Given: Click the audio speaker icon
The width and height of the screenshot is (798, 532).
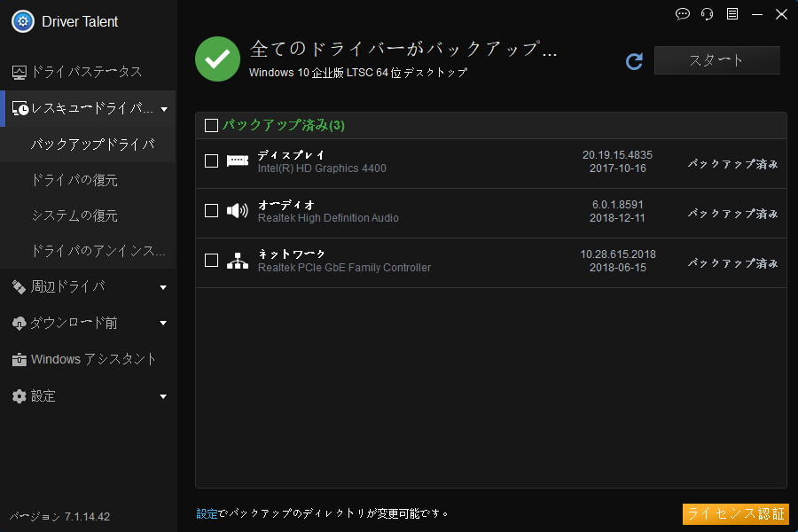Looking at the screenshot, I should tap(237, 210).
